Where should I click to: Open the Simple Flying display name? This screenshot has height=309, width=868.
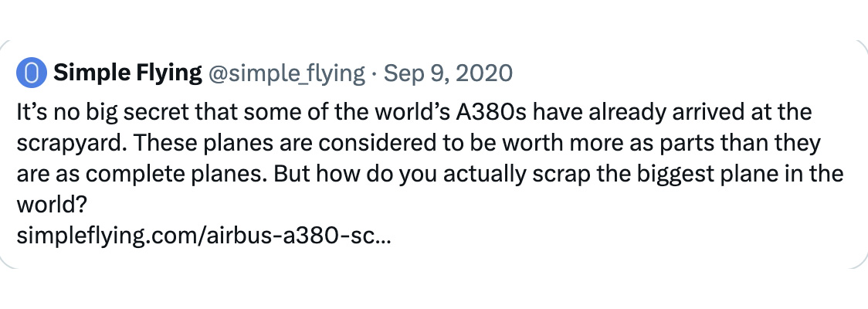click(128, 73)
